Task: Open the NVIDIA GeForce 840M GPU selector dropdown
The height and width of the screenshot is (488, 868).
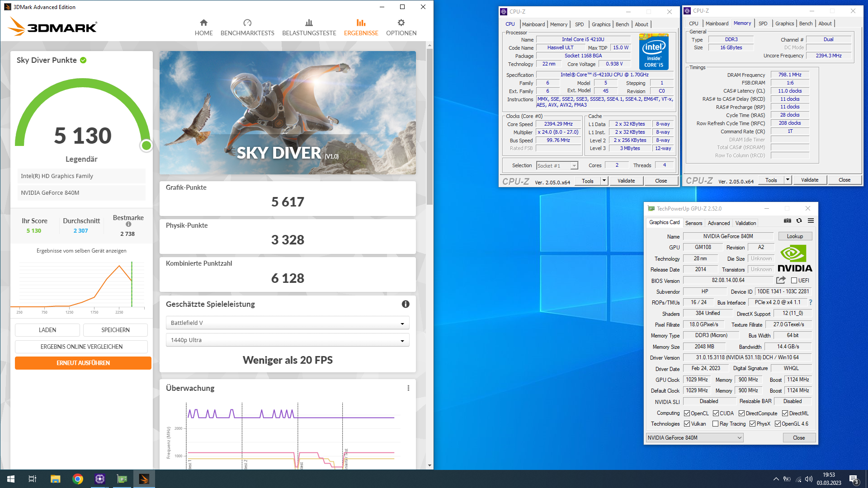Action: coord(694,438)
